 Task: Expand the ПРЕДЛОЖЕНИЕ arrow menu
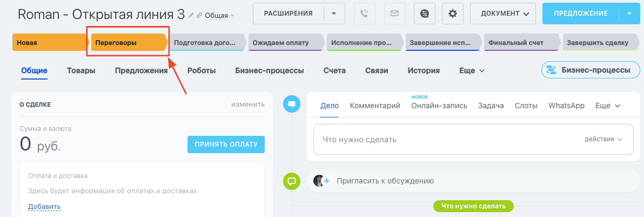(629, 14)
